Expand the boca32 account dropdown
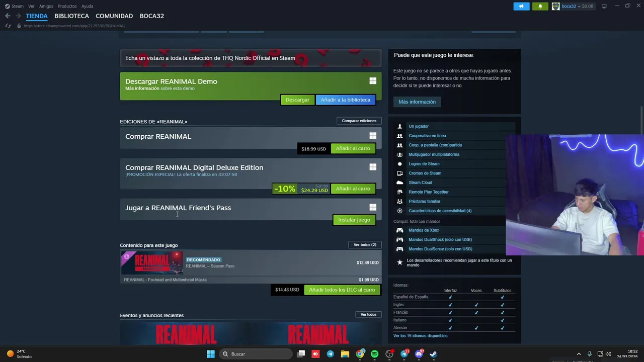 pyautogui.click(x=579, y=6)
